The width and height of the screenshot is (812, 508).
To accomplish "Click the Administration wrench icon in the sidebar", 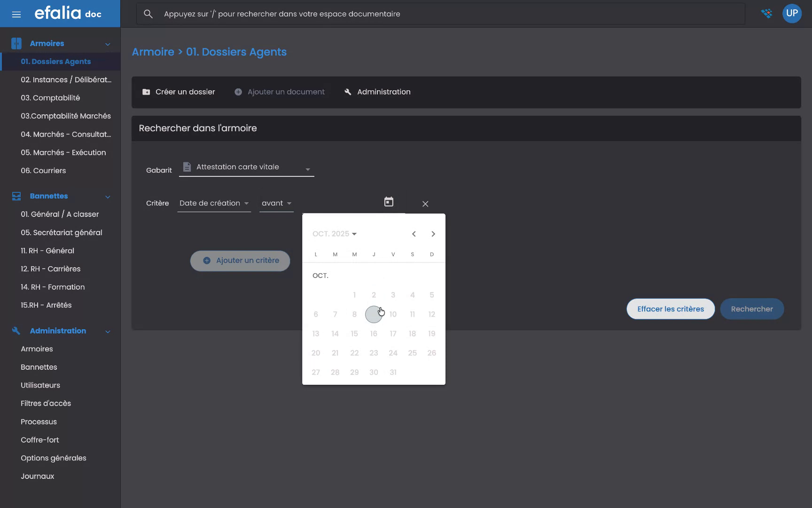I will tap(16, 331).
